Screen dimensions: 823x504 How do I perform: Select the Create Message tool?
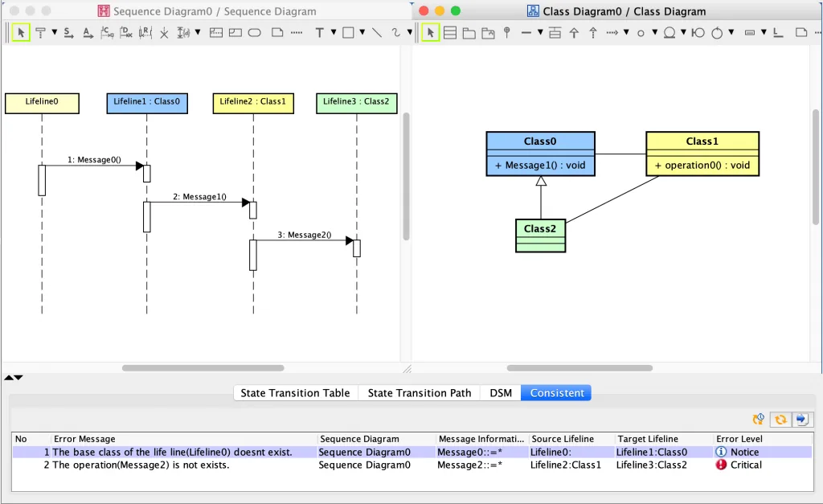click(107, 32)
